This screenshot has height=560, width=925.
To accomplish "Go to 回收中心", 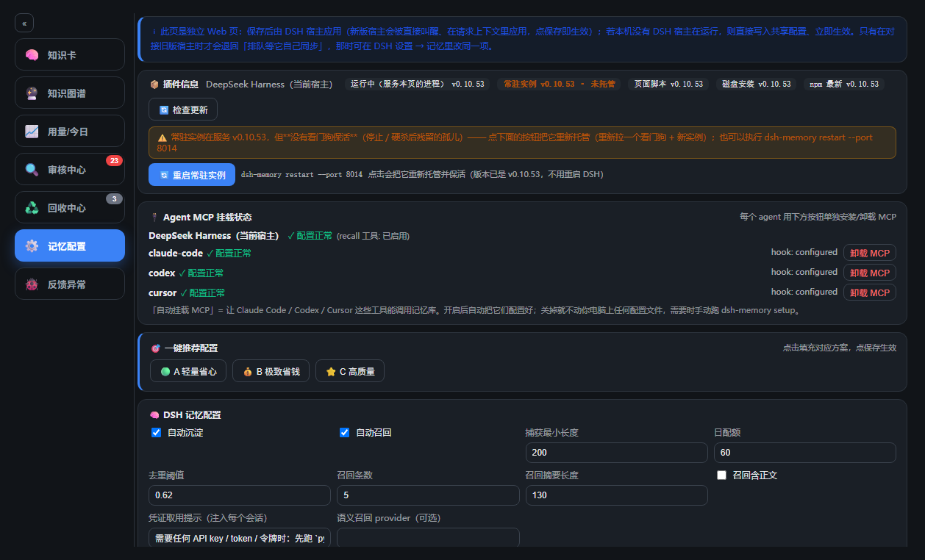I will (x=70, y=207).
